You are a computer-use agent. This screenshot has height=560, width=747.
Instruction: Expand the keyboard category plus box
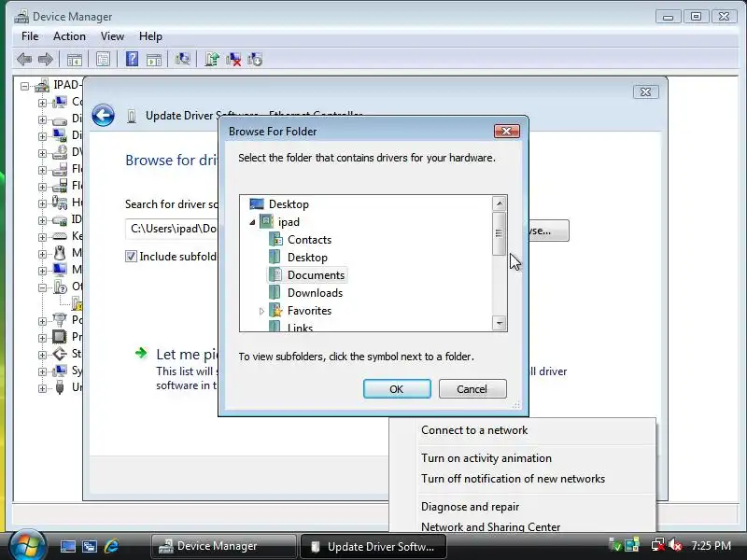[x=42, y=237]
